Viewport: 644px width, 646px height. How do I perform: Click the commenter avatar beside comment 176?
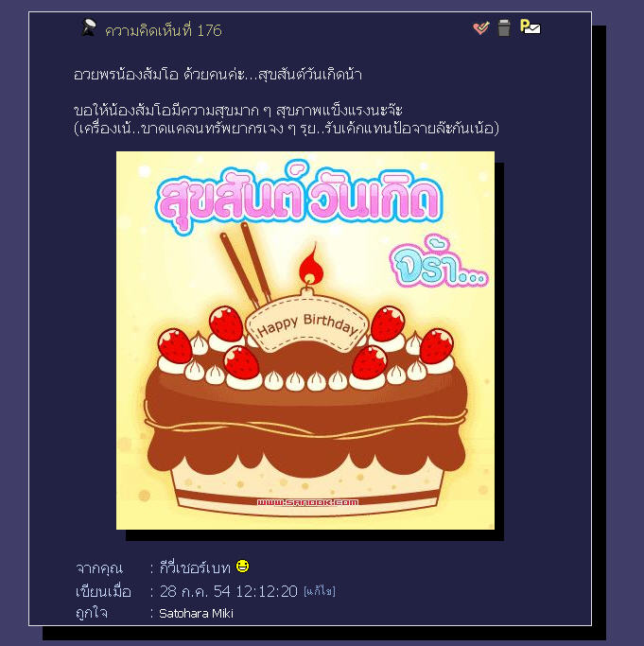(89, 27)
